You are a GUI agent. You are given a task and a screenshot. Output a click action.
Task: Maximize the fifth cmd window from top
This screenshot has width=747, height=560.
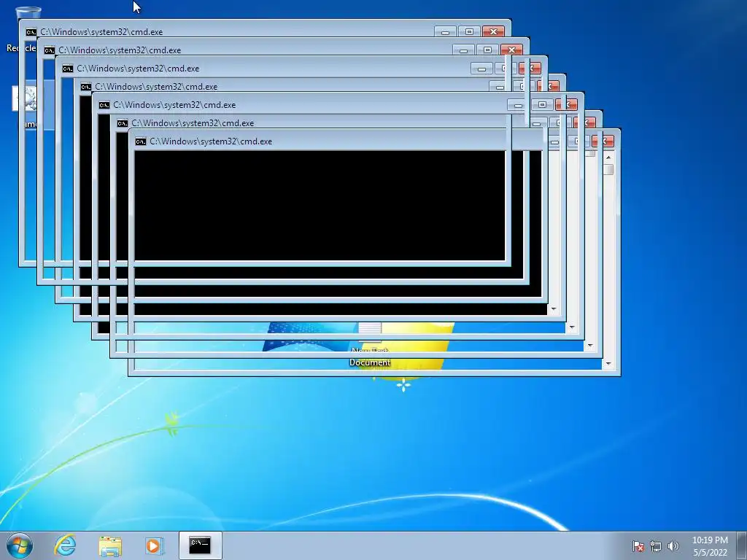[x=542, y=105]
